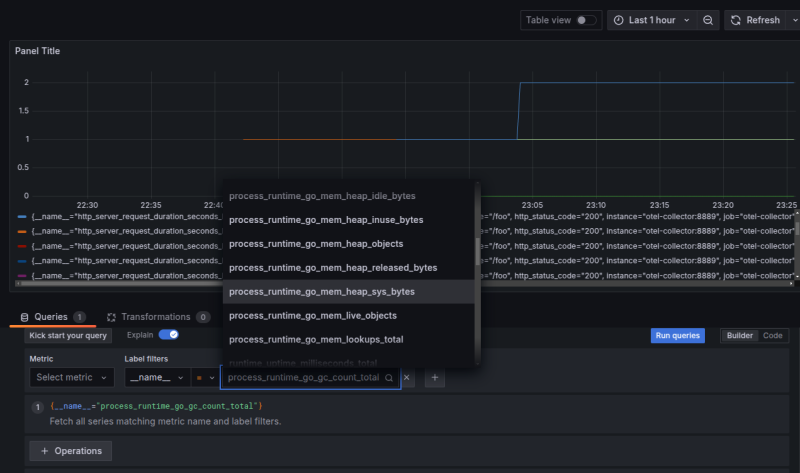Click the label value input field
This screenshot has width=800, height=473.
click(x=303, y=378)
